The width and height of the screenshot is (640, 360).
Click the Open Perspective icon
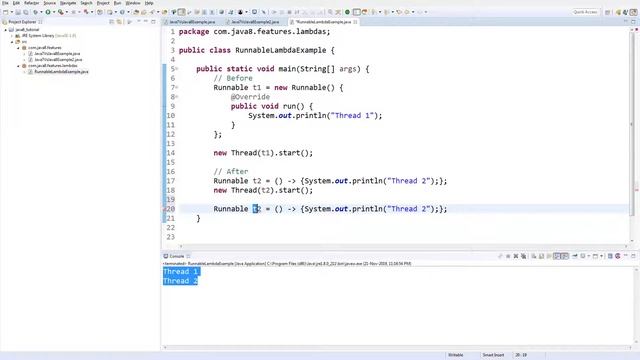[x=607, y=12]
